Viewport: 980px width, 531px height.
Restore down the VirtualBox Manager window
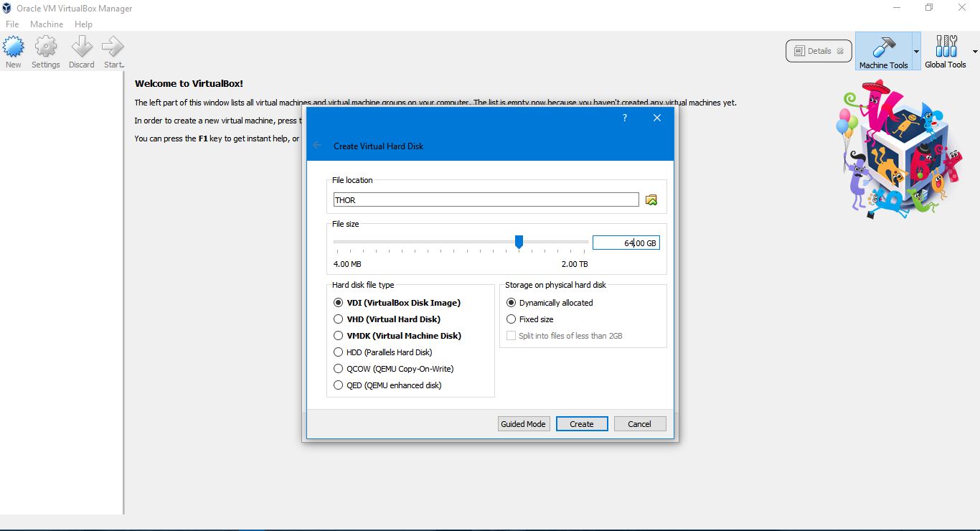[x=930, y=8]
